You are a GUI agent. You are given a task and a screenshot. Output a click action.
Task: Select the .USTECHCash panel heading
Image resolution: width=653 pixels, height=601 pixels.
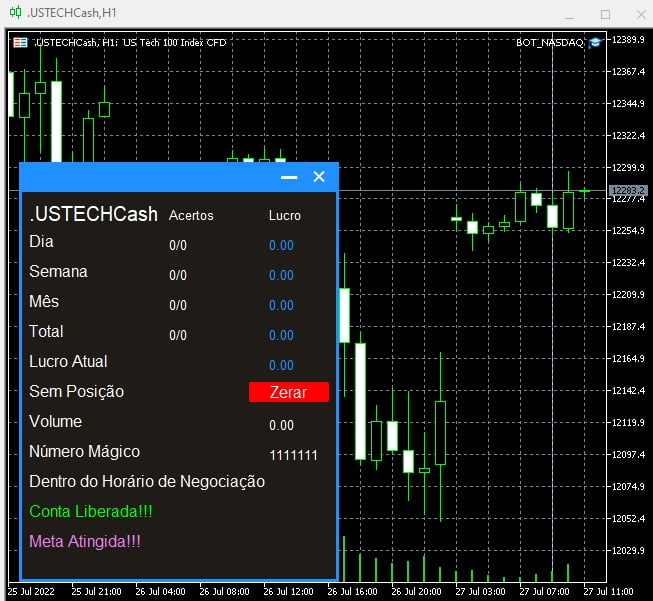(94, 214)
